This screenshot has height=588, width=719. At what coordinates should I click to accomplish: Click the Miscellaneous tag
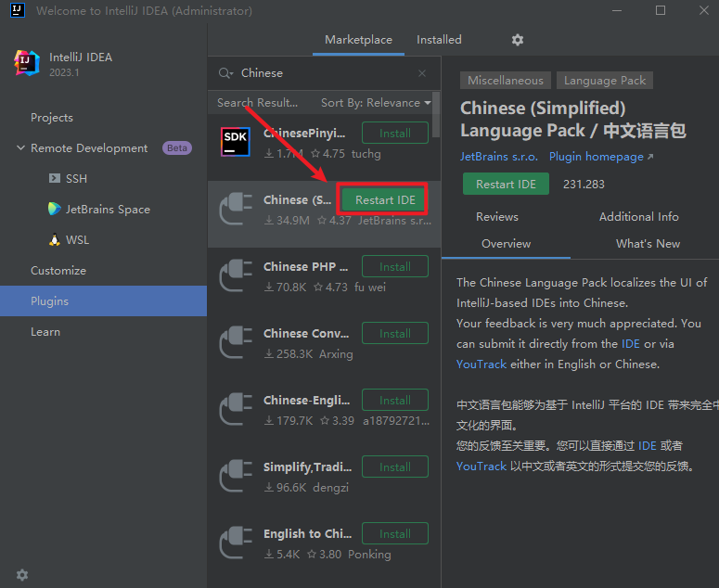coord(506,81)
